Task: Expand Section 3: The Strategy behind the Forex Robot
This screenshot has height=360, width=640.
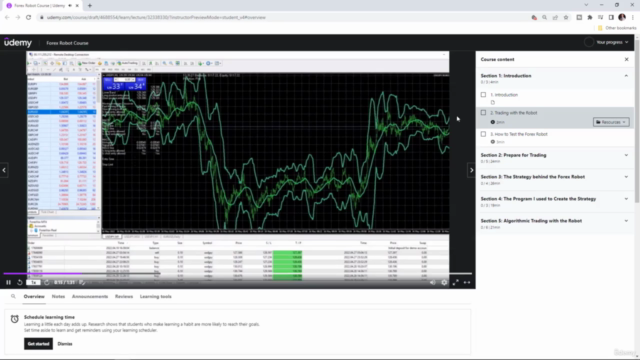Action: pyautogui.click(x=626, y=177)
